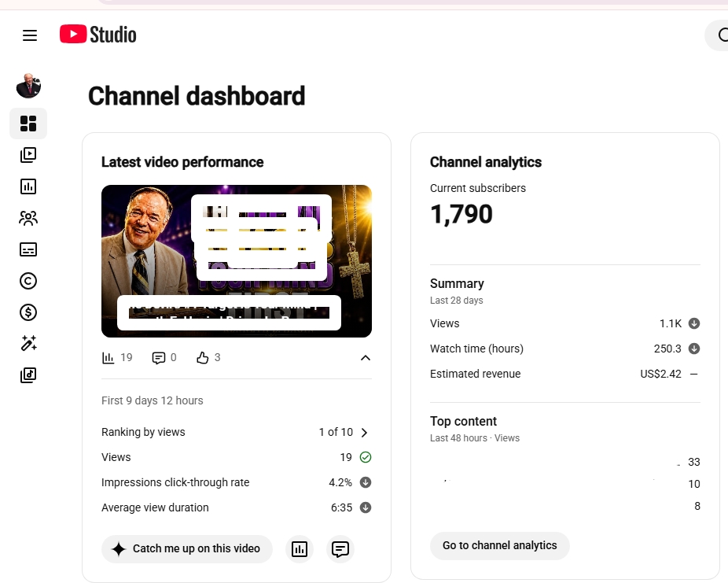The height and width of the screenshot is (583, 728).
Task: Click the Channel analytics heading
Action: [x=486, y=162]
